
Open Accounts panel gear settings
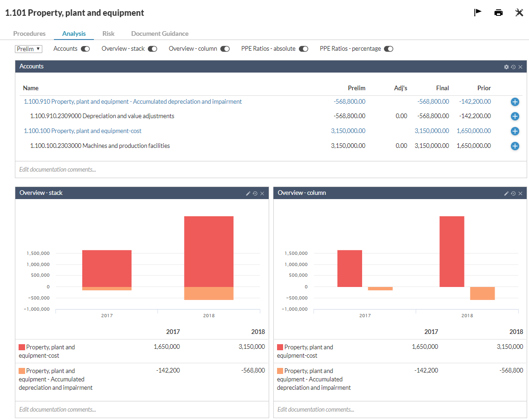tap(506, 67)
